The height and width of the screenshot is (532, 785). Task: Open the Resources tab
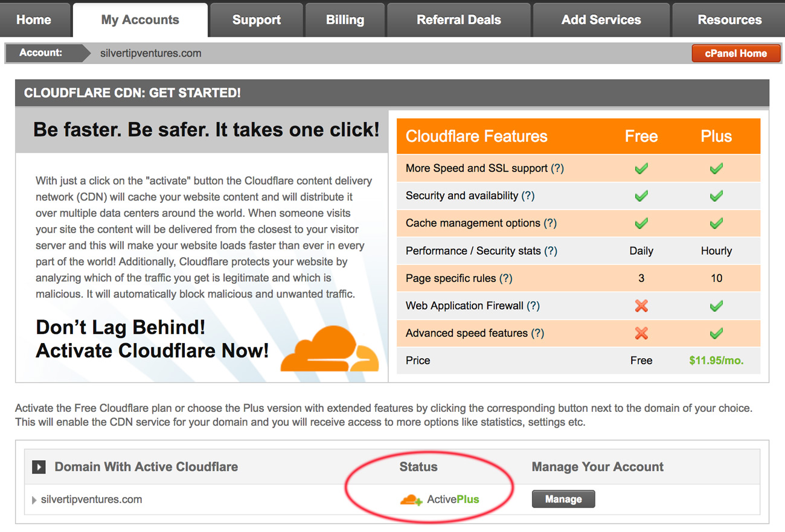(x=729, y=19)
